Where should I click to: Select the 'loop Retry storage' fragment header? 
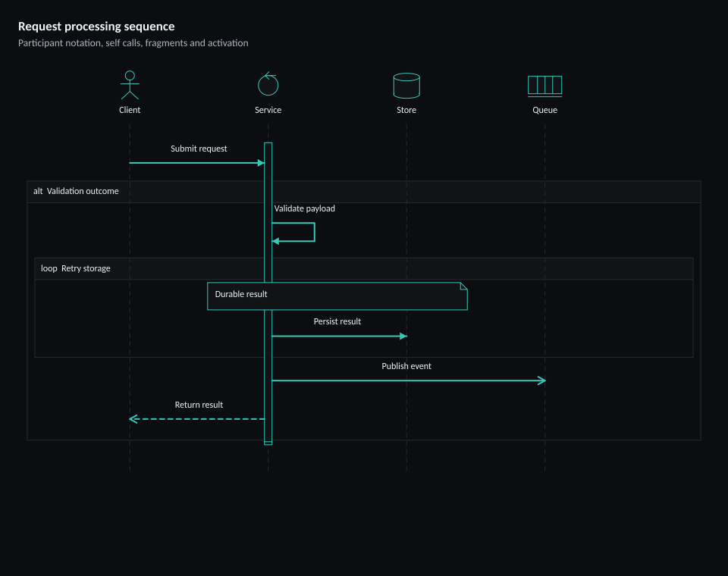[364, 269]
